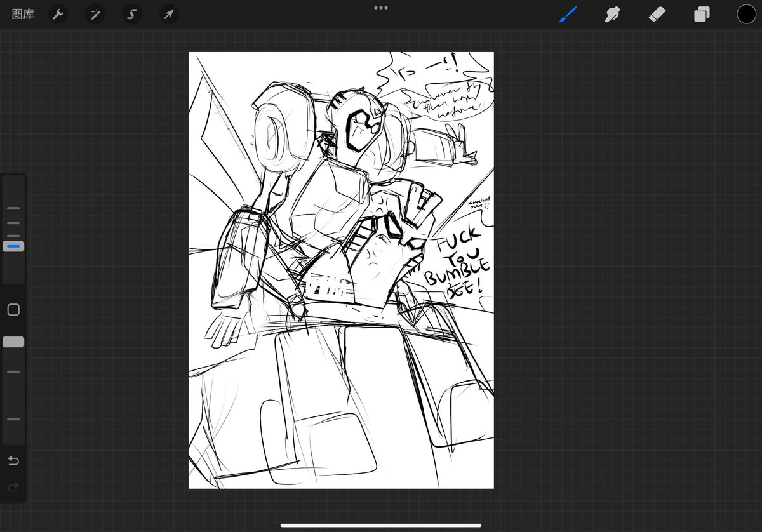Redo the last undone stroke
The width and height of the screenshot is (762, 532).
click(x=13, y=487)
